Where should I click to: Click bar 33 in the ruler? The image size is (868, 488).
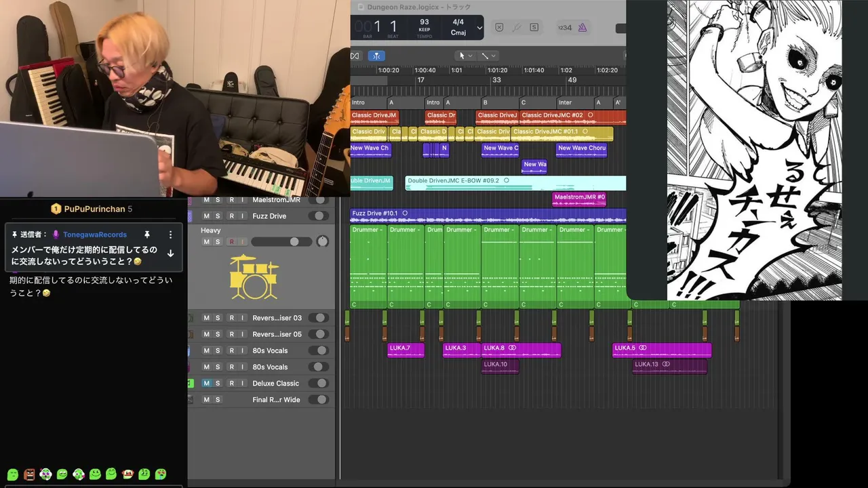[496, 80]
